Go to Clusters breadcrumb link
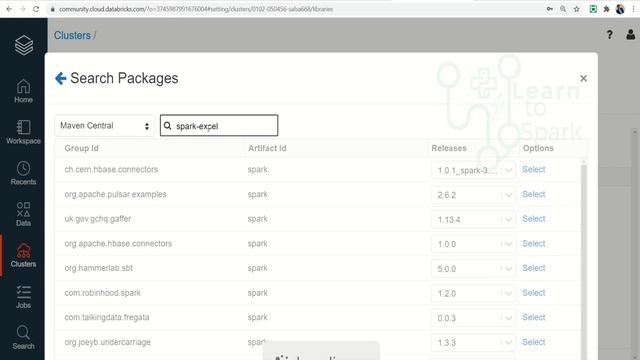This screenshot has width=640, height=360. click(72, 36)
